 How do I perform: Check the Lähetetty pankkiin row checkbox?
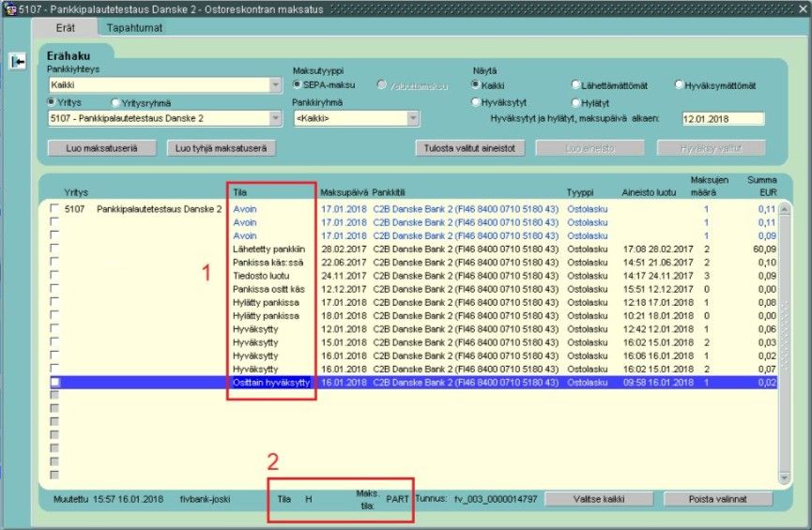pos(54,248)
